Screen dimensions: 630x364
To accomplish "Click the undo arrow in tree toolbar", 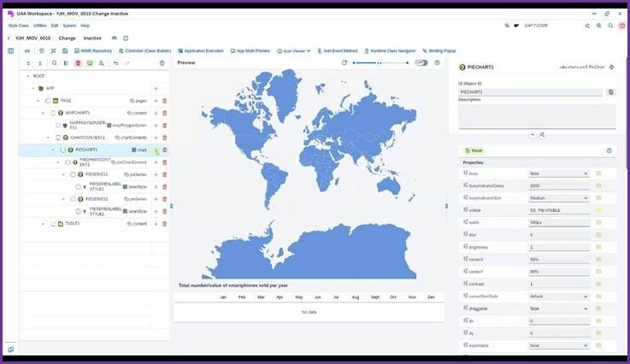I will pos(115,63).
